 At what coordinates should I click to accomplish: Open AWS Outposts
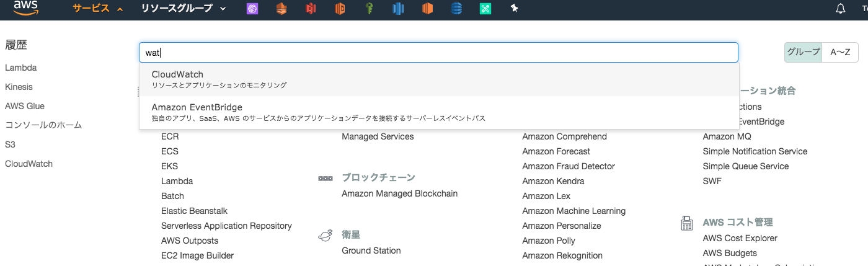coord(190,241)
